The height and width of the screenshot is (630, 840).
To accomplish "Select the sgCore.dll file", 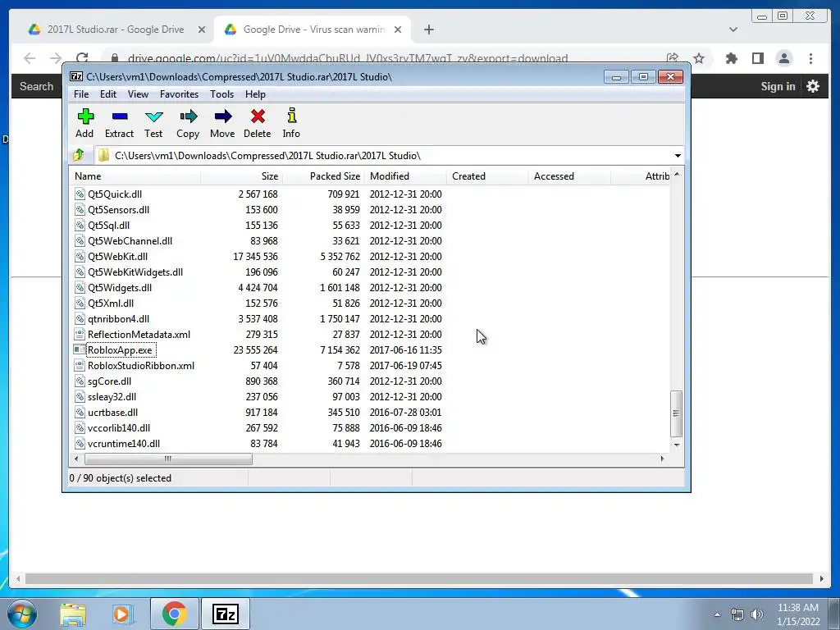I will [109, 381].
